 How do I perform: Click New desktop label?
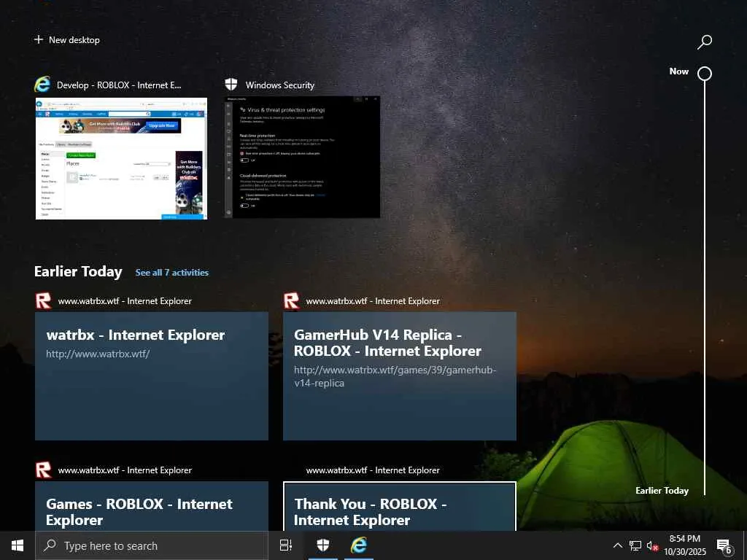coord(74,40)
